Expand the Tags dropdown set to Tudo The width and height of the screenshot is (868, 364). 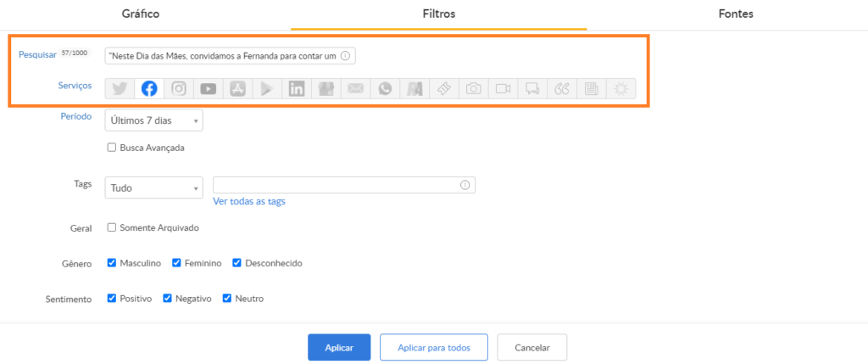(x=153, y=188)
